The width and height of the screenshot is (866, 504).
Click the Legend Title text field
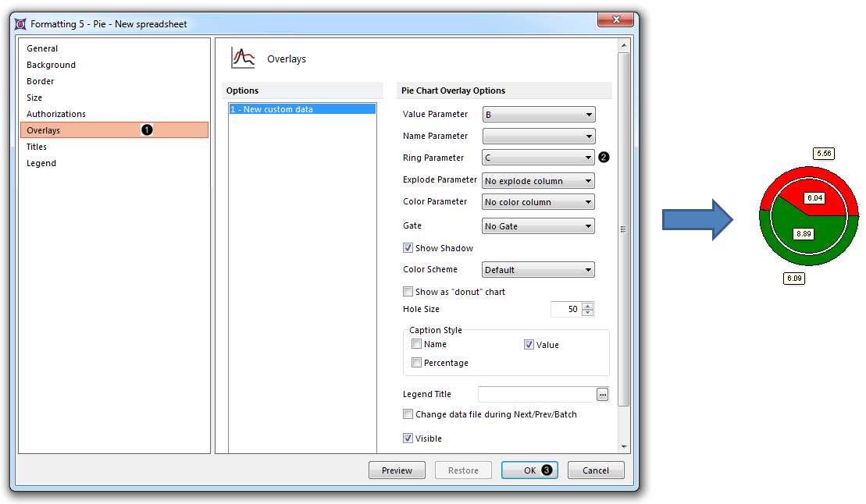click(x=536, y=395)
